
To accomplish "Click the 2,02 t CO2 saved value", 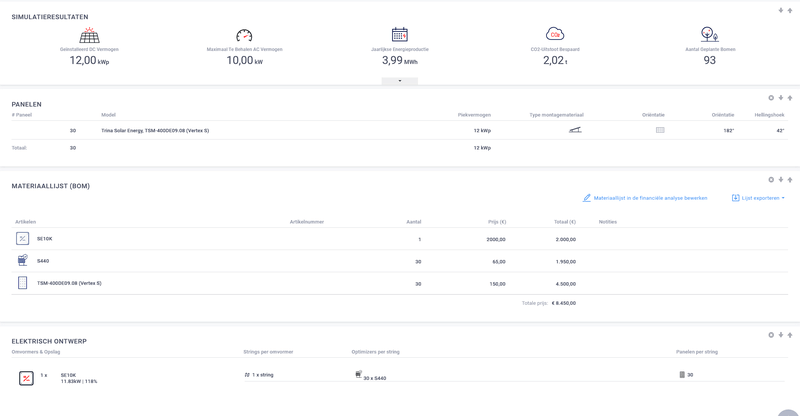I will (555, 60).
